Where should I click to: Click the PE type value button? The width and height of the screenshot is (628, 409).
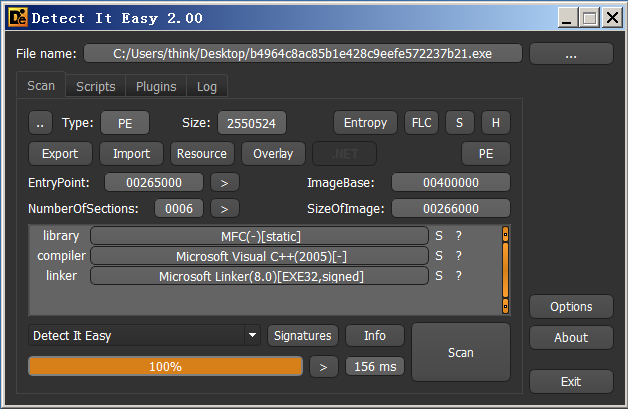(x=125, y=123)
